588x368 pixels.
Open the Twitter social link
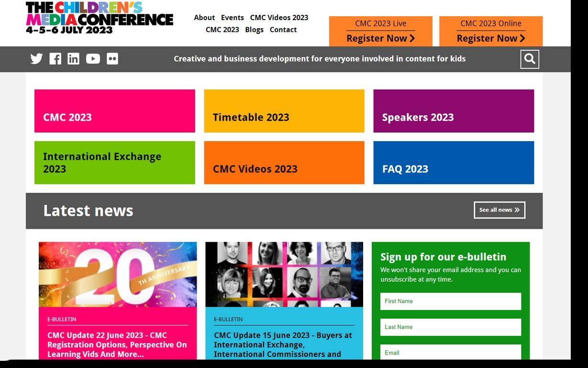pyautogui.click(x=36, y=59)
